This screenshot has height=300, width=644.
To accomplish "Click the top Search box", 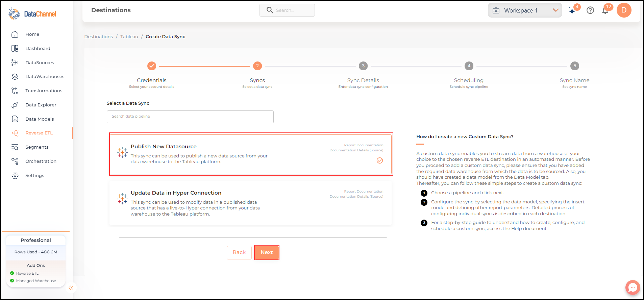I will tap(287, 10).
